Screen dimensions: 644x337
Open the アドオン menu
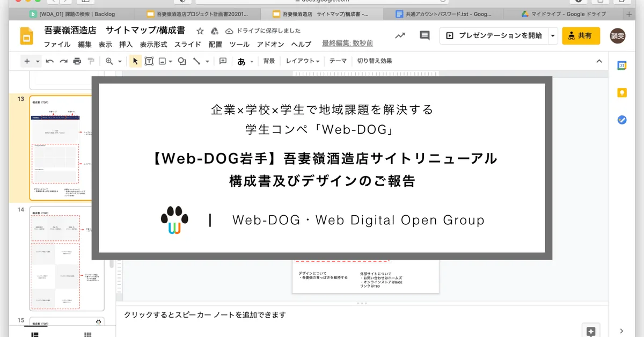[x=270, y=44]
